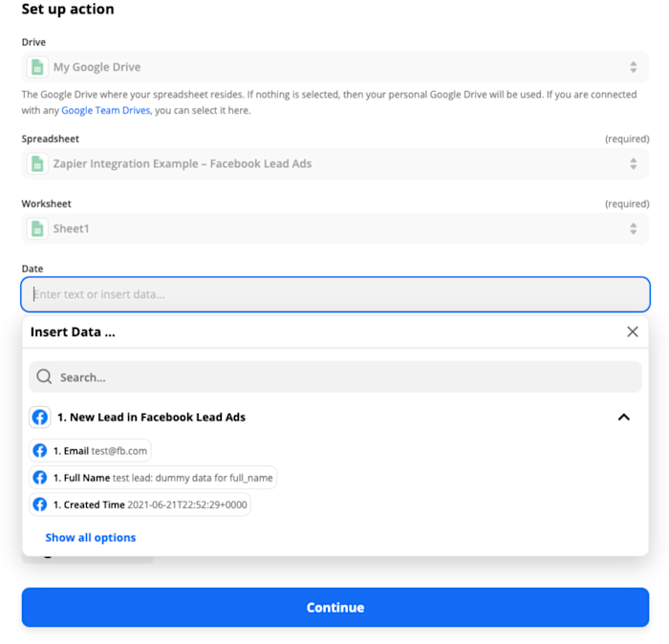The image size is (669, 644).
Task: Open My Google Drive selector
Action: pos(335,68)
